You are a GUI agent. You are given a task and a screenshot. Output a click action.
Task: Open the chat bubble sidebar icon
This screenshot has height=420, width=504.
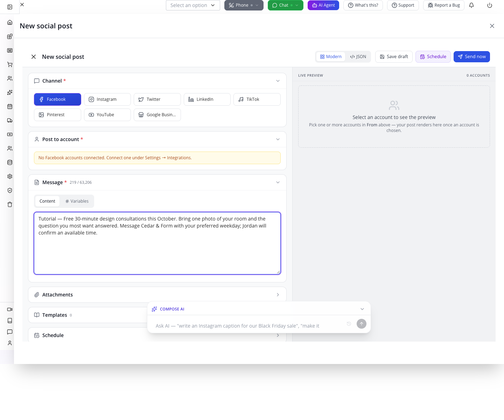(10, 332)
